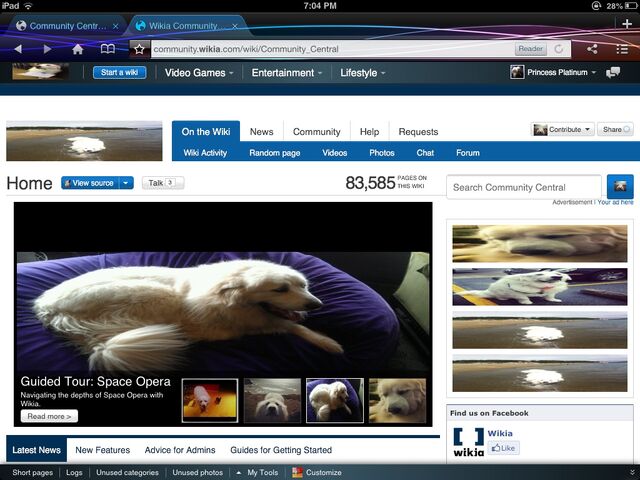The image size is (640, 480).
Task: Open the Contribute dropdown
Action: (x=562, y=129)
